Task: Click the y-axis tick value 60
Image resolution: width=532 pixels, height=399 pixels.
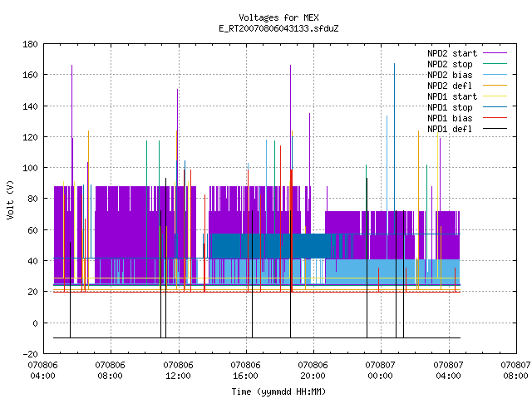Action: pyautogui.click(x=32, y=230)
